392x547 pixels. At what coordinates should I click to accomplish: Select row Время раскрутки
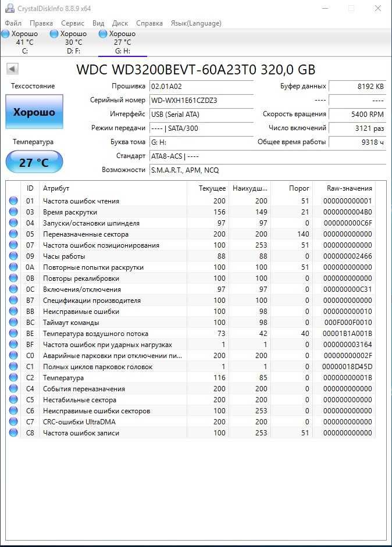pyautogui.click(x=191, y=212)
